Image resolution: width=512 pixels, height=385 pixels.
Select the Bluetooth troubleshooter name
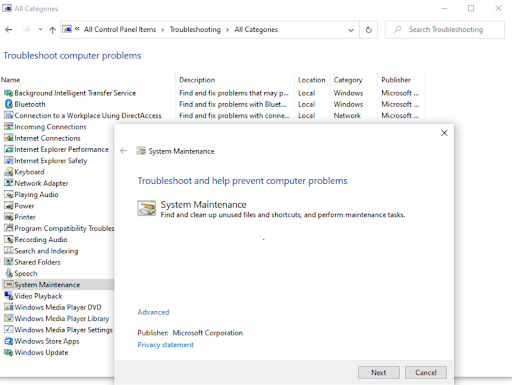(30, 104)
